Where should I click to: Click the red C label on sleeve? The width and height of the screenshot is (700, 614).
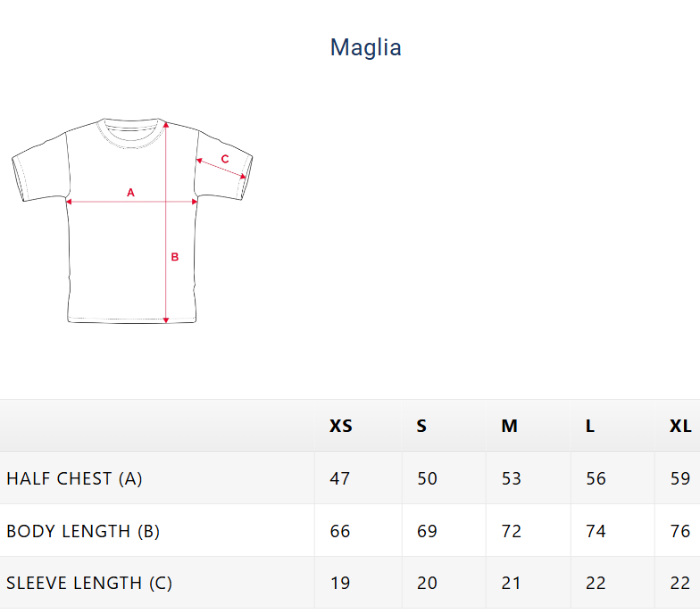(225, 159)
